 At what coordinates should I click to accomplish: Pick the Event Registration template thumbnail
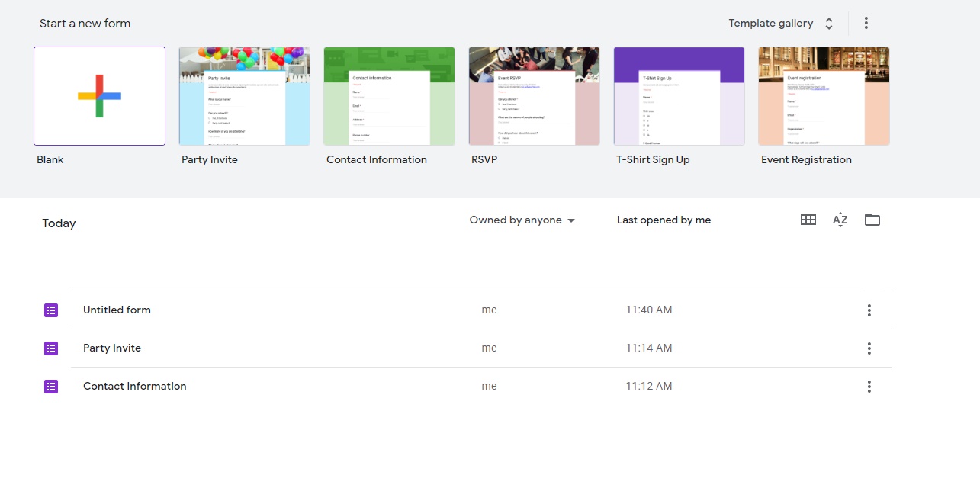(824, 96)
